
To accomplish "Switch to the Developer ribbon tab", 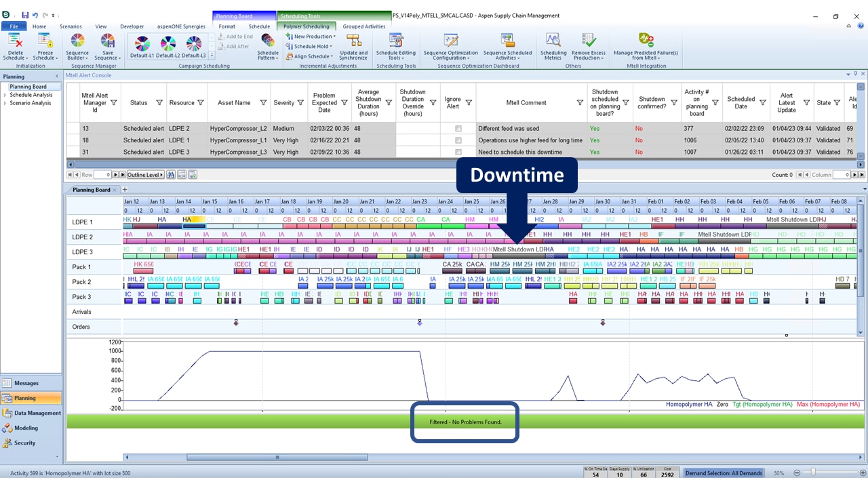I will [132, 26].
